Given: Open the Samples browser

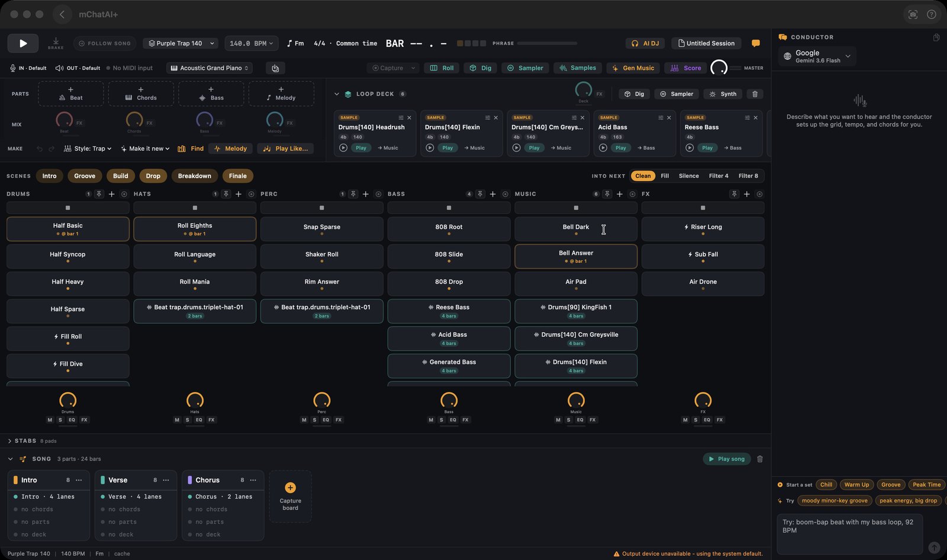Looking at the screenshot, I should pos(577,68).
